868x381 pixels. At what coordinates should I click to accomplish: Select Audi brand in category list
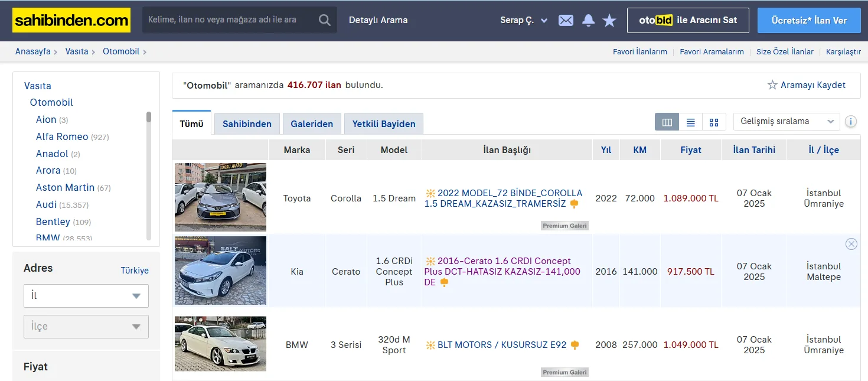47,204
